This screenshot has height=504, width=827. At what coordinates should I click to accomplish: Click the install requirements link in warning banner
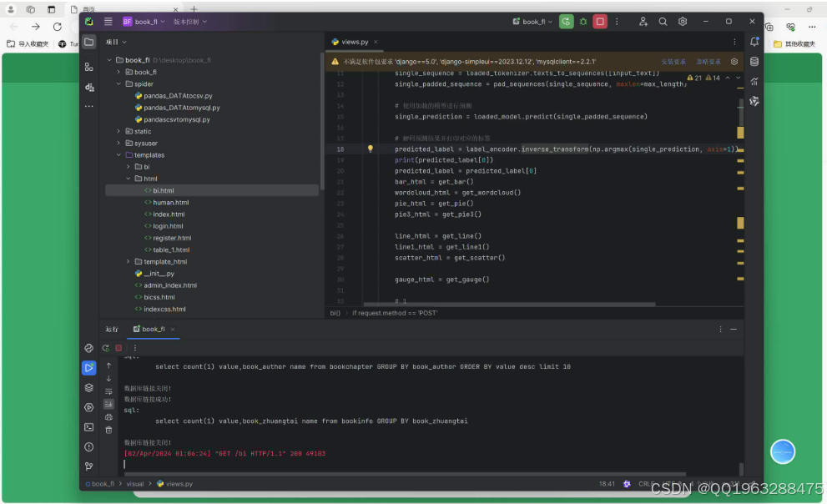[x=673, y=62]
